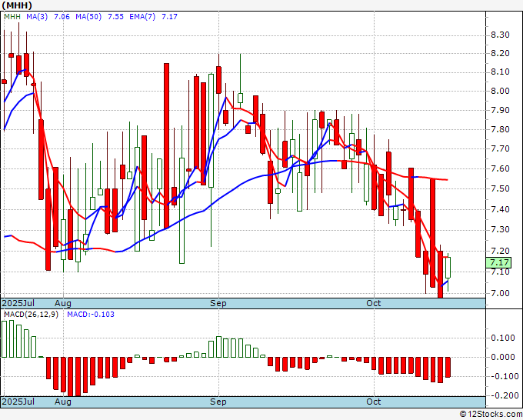This screenshot has height=420, width=523.
Task: Click the 7.80 price axis label
Action: click(x=500, y=130)
